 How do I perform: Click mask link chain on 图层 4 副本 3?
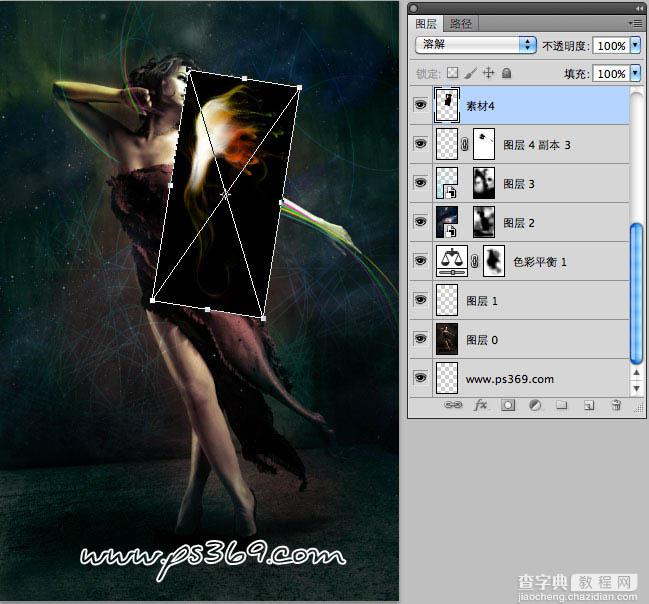pos(465,144)
